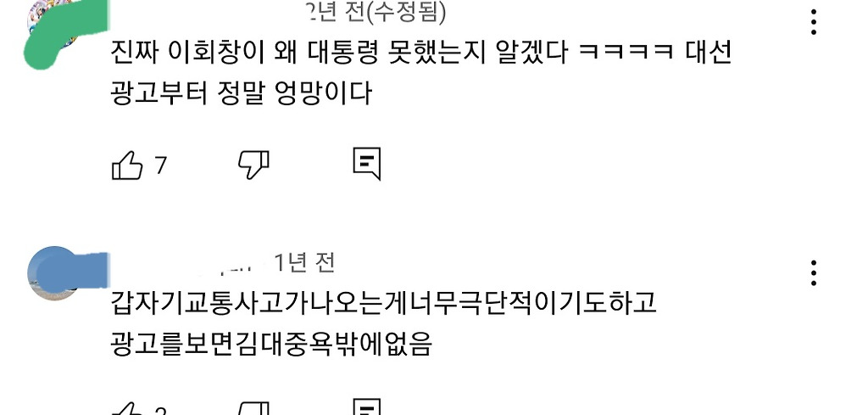The width and height of the screenshot is (868, 415).
Task: Click the like count 7
Action: (x=160, y=165)
